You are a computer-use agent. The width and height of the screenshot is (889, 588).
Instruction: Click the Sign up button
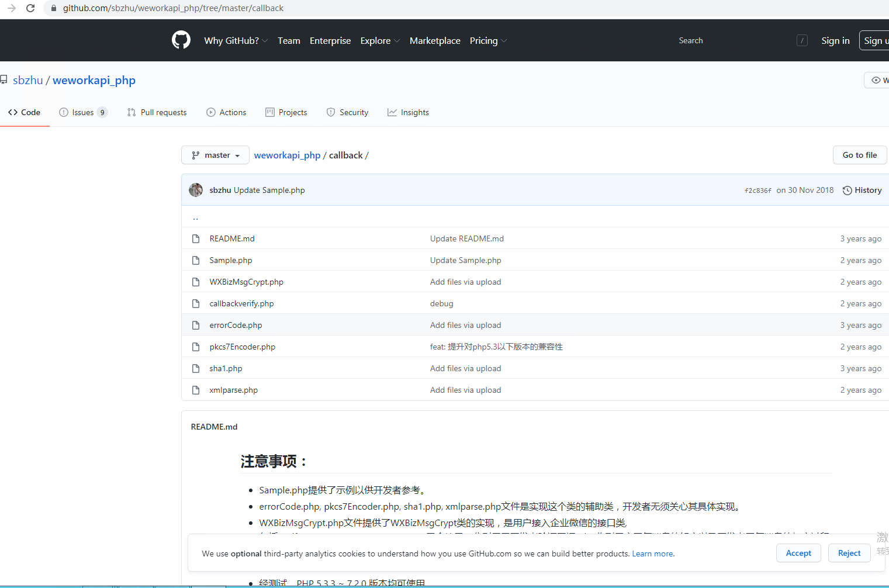[x=874, y=40]
